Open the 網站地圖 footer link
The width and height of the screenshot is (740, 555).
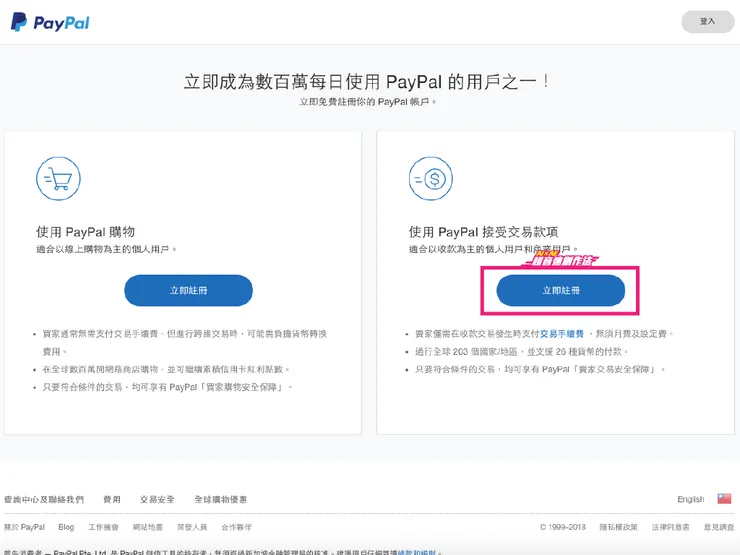(148, 527)
